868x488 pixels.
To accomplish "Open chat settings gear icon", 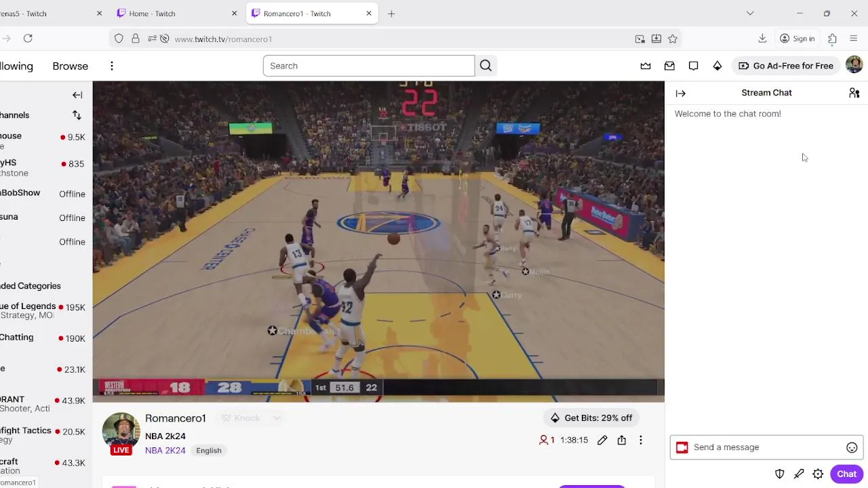I will (818, 474).
